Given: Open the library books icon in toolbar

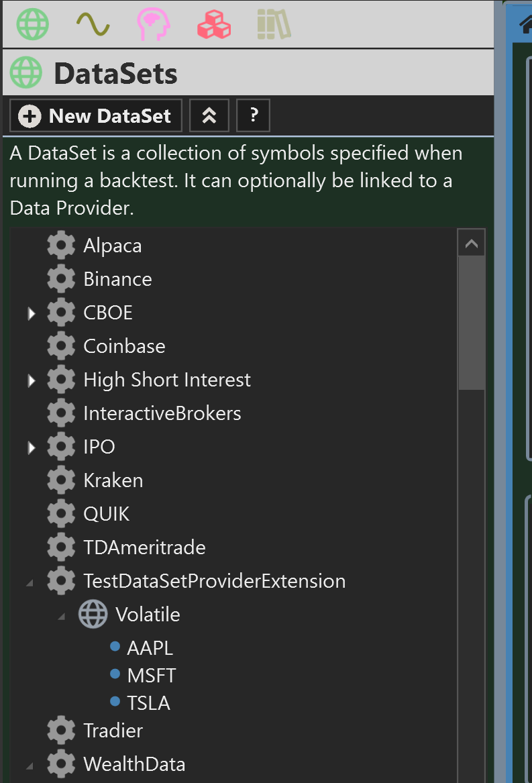Looking at the screenshot, I should click(274, 24).
